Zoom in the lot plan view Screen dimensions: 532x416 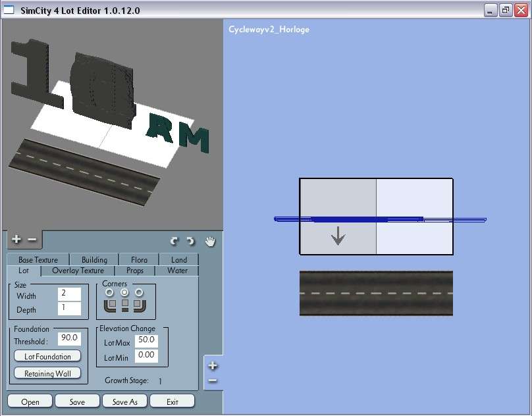[x=213, y=365]
